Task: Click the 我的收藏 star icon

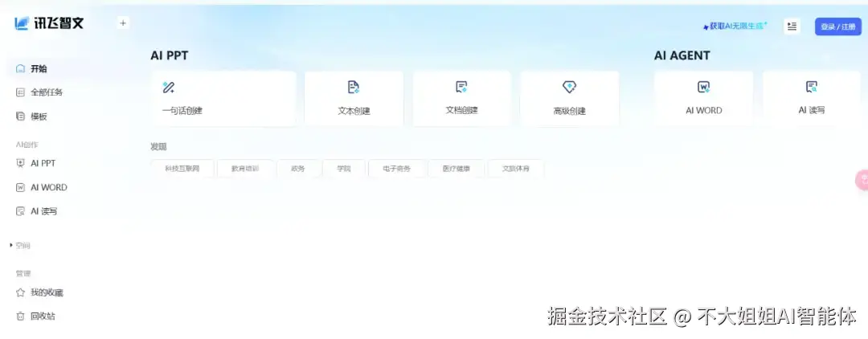Action: coord(20,292)
